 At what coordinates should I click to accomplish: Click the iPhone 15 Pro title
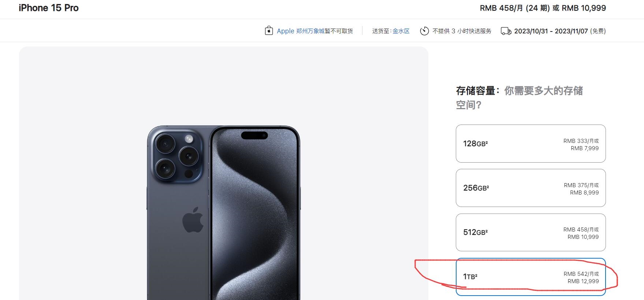[x=49, y=8]
